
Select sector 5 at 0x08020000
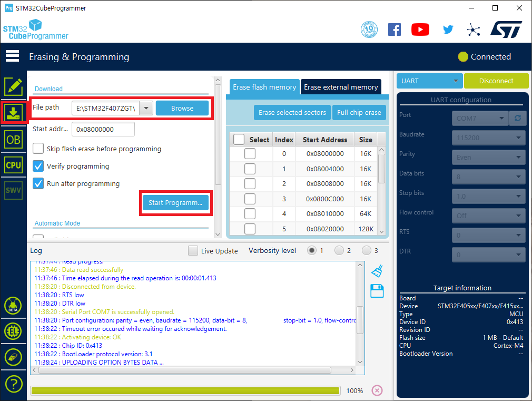coord(250,229)
